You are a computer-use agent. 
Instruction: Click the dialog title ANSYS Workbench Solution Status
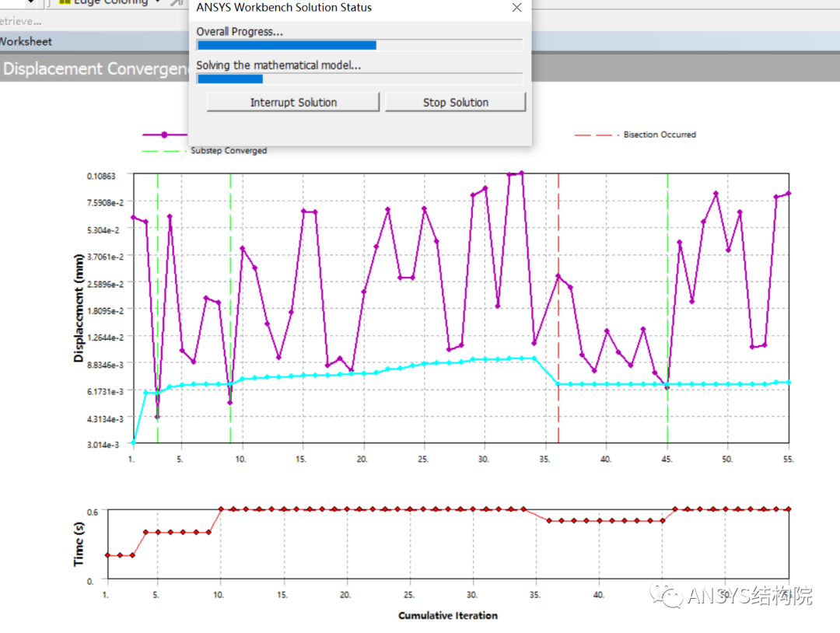click(283, 8)
